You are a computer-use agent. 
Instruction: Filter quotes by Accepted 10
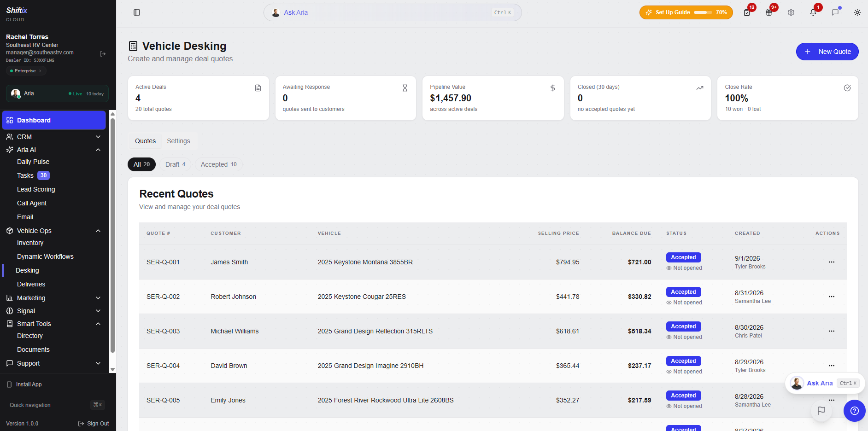pyautogui.click(x=218, y=164)
